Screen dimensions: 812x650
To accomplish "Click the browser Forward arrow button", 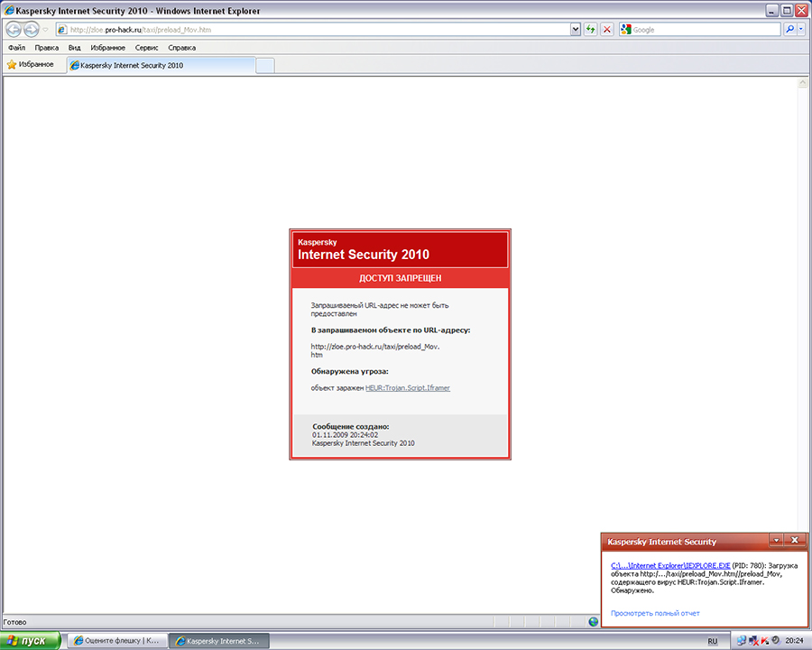I will 32,30.
